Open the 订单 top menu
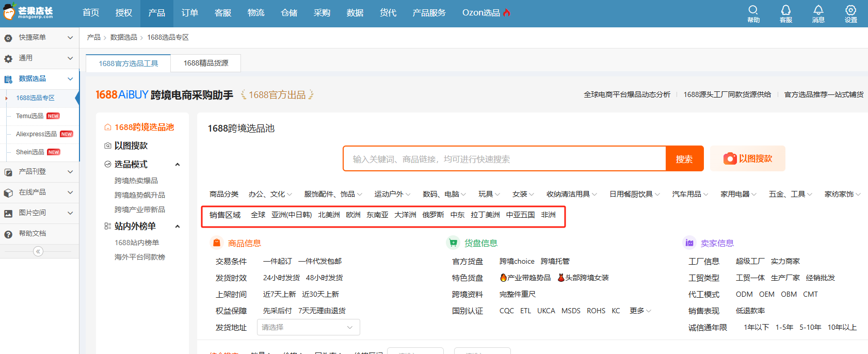Screen dimensions: 868x354 coord(190,13)
